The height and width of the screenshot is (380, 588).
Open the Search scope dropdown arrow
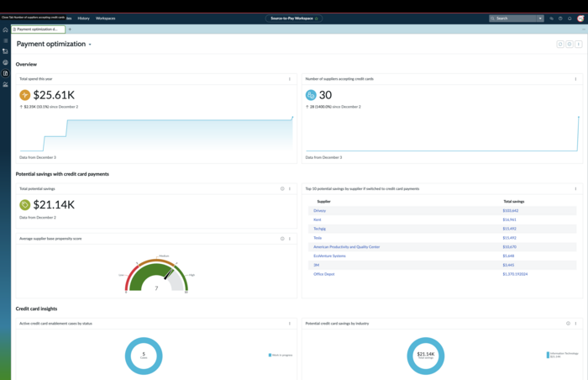[x=540, y=18]
